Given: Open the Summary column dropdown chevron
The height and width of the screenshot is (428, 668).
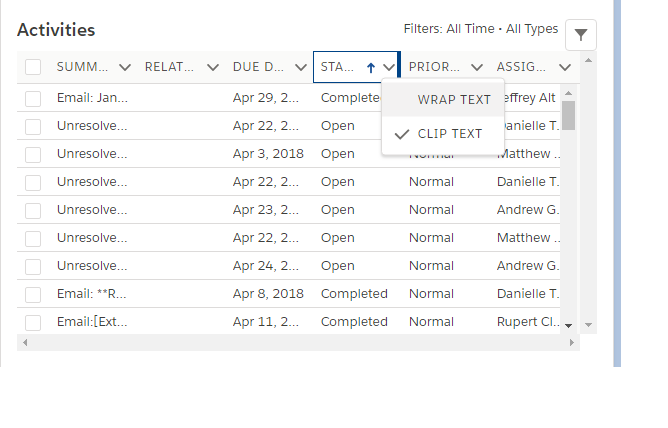Looking at the screenshot, I should 125,68.
